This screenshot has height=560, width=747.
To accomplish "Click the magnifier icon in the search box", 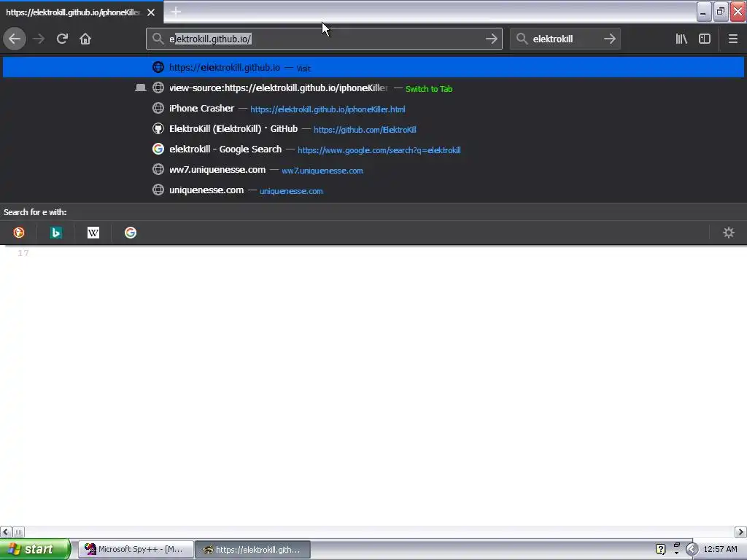I will point(522,39).
